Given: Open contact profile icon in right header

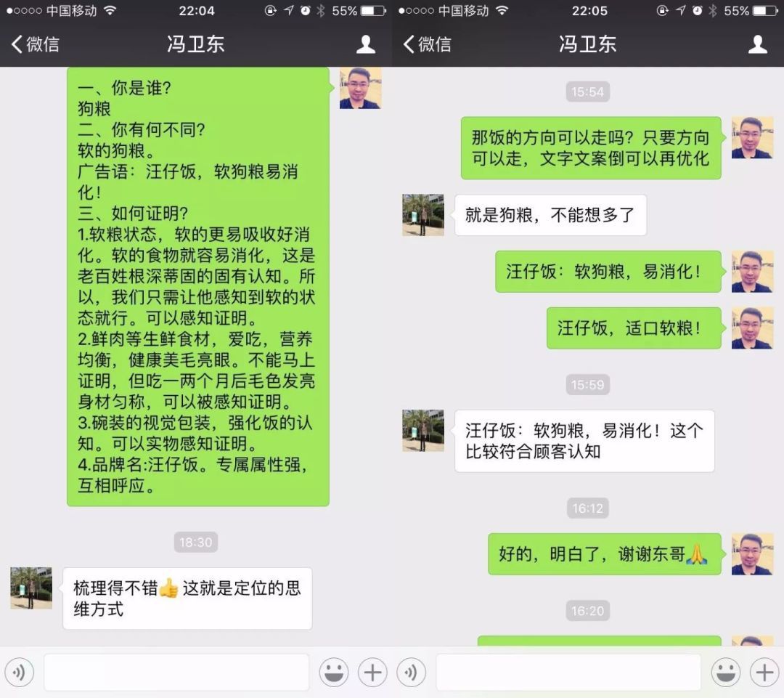Looking at the screenshot, I should point(757,44).
